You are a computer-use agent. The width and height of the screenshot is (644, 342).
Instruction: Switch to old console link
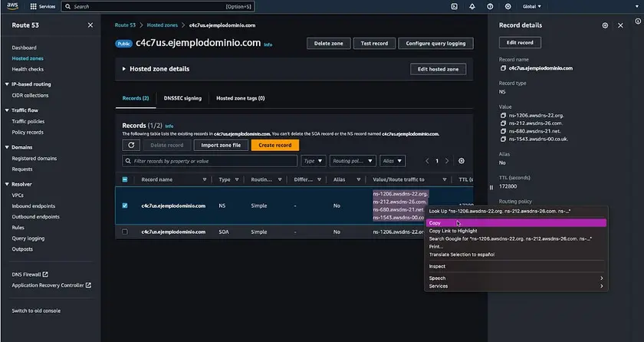[x=36, y=311]
